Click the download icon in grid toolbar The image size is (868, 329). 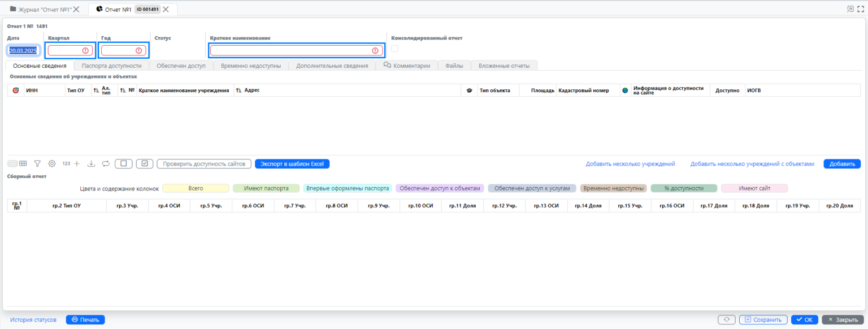point(91,164)
